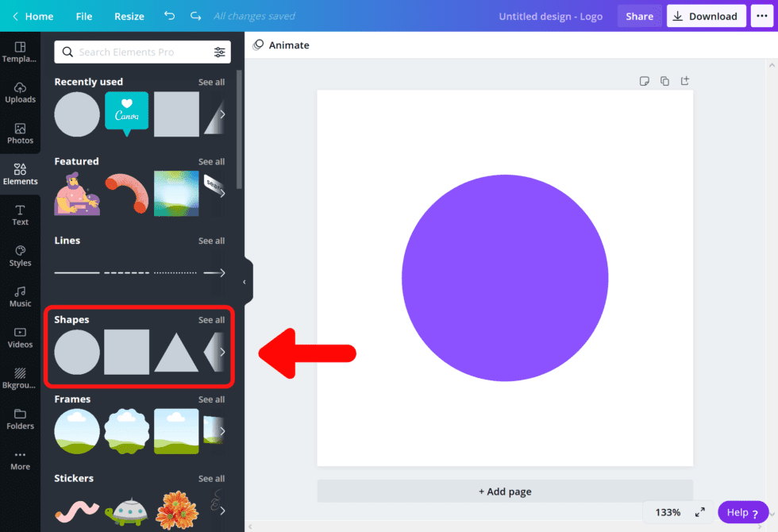Screen dimensions: 778x532
Task: Download the design
Action: point(706,16)
